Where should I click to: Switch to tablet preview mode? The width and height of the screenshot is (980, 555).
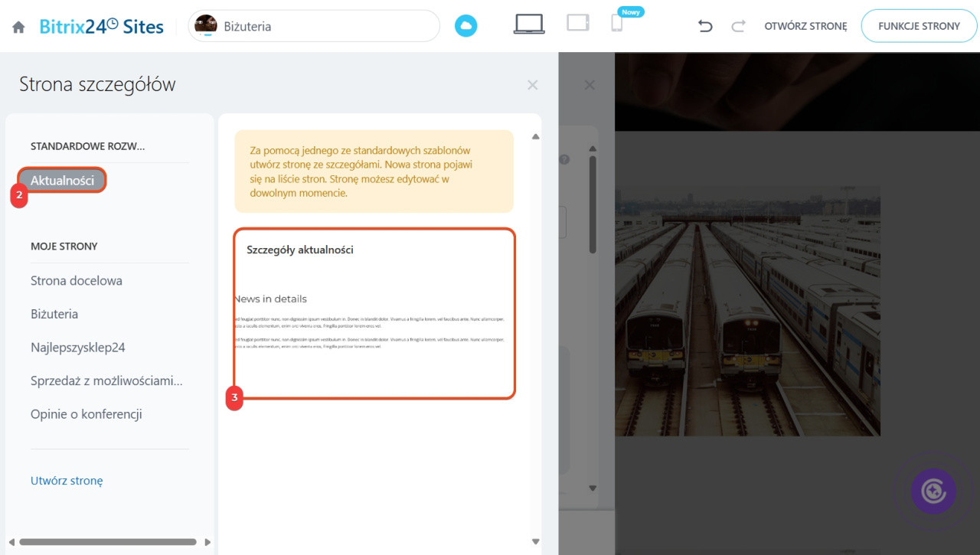pyautogui.click(x=577, y=23)
